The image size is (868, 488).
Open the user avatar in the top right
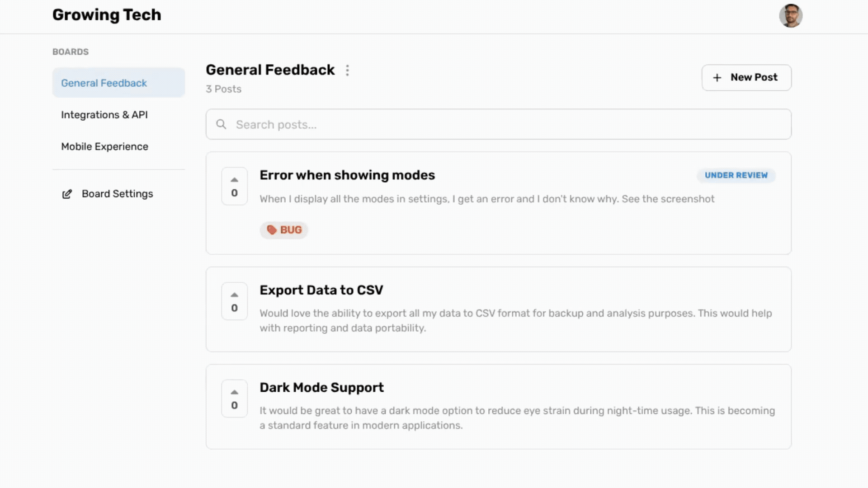792,16
